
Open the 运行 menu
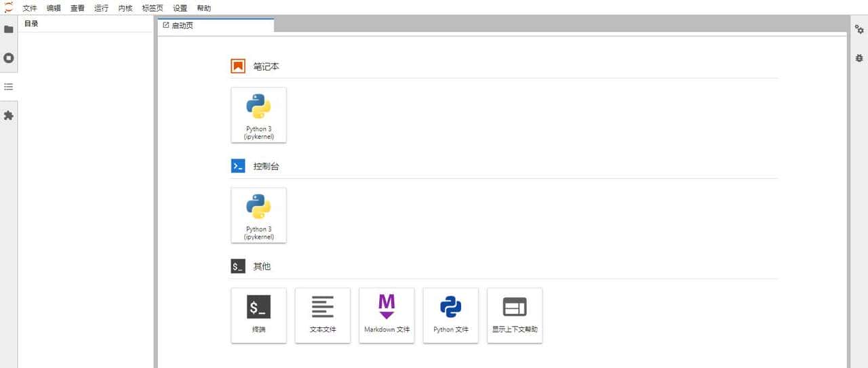coord(102,8)
